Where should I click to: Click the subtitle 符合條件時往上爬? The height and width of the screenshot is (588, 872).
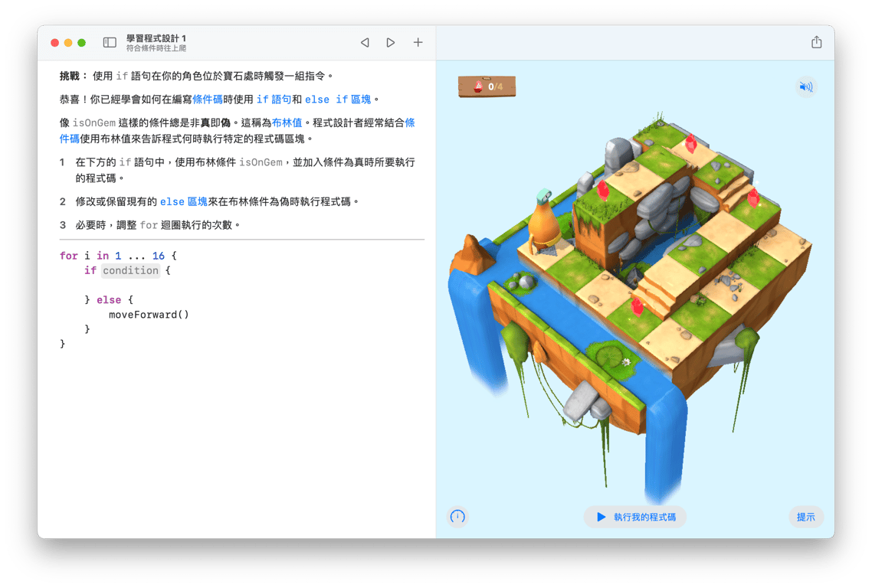click(156, 48)
